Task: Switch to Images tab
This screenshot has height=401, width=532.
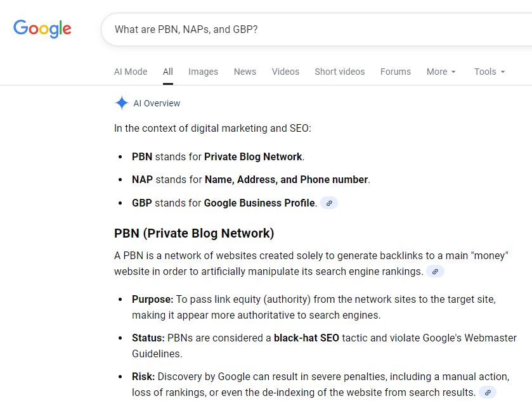Action: [x=204, y=72]
